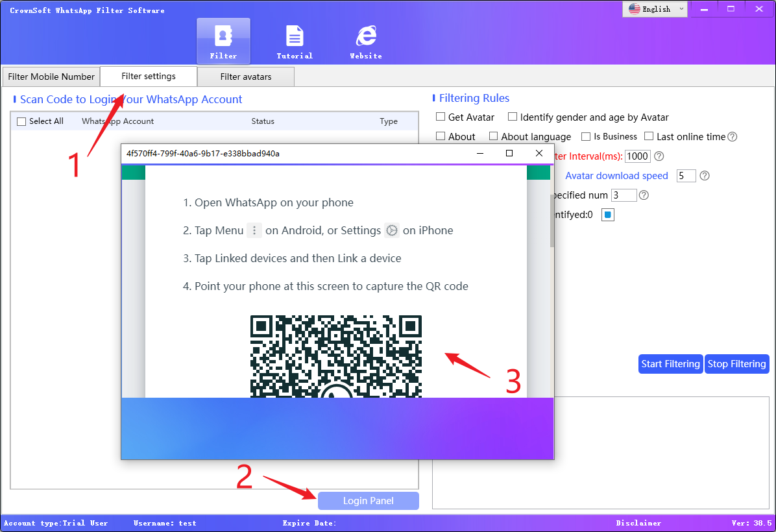Click the Avatar download speed label
The width and height of the screenshot is (776, 532).
[x=616, y=176]
